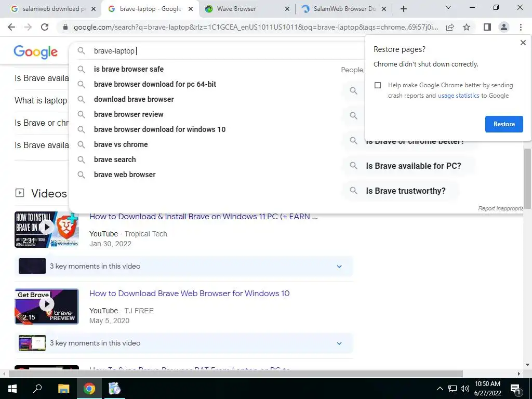Image resolution: width=532 pixels, height=399 pixels.
Task: Choose suggestion 'brave search'
Action: click(x=115, y=159)
